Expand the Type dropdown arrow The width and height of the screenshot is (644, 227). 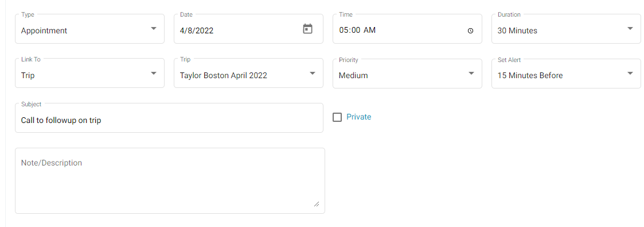pyautogui.click(x=154, y=29)
